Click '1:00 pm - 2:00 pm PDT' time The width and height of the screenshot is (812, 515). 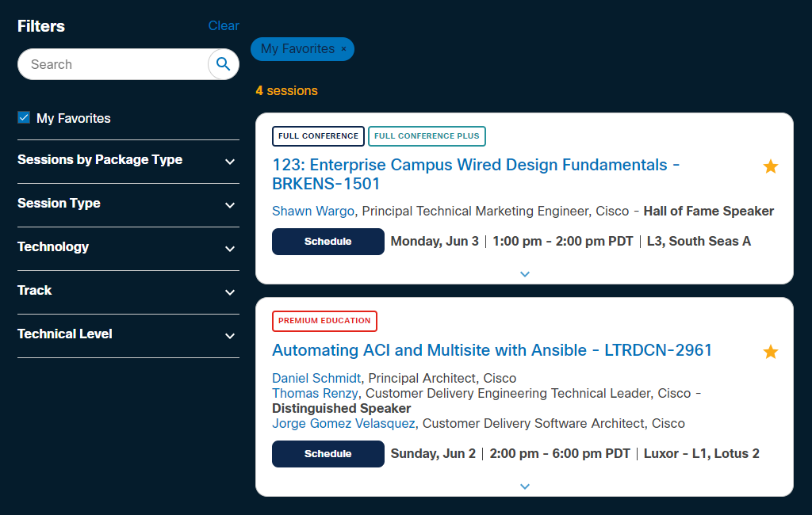(562, 241)
